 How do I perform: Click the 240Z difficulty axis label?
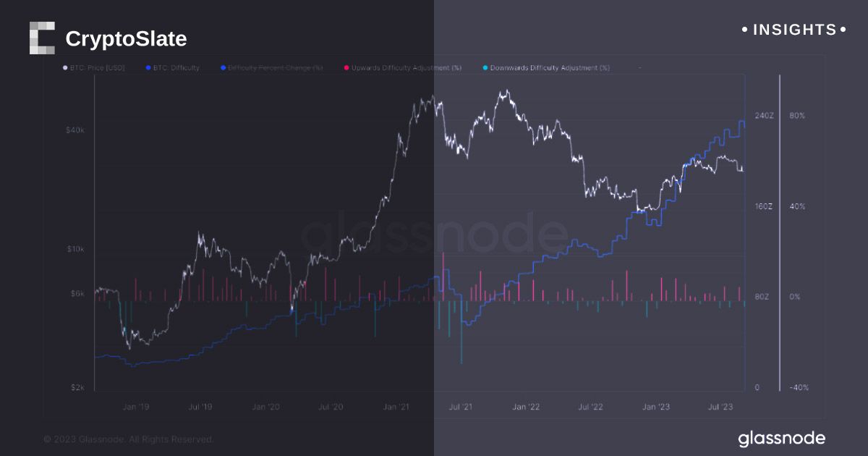[x=764, y=116]
